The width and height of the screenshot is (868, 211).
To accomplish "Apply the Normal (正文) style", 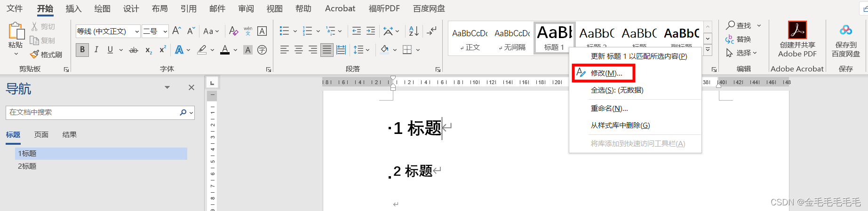I will click(x=470, y=39).
